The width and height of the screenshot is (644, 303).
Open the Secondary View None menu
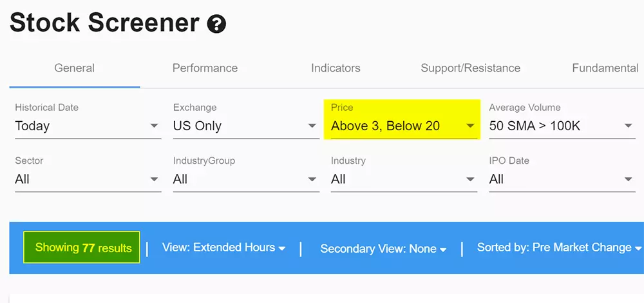383,249
